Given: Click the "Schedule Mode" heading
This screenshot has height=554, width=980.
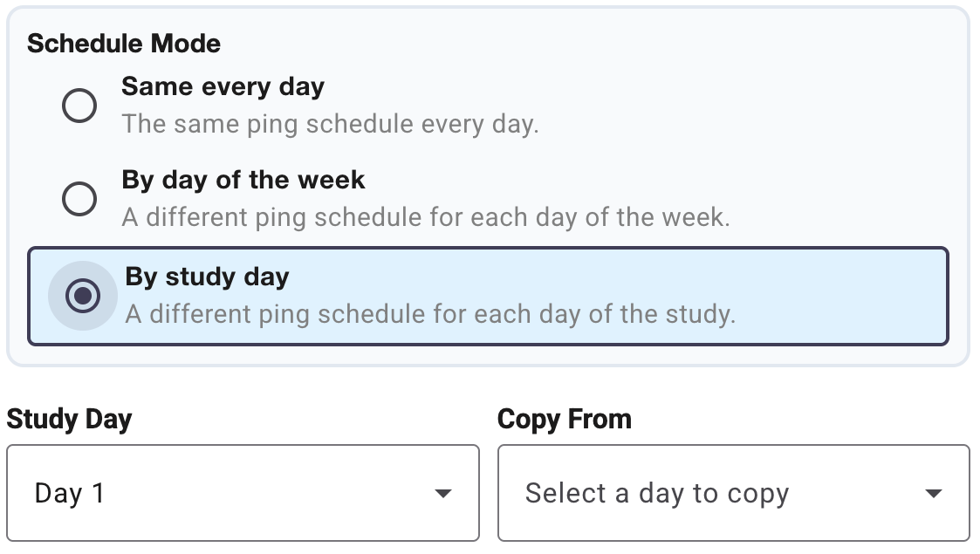Looking at the screenshot, I should tap(124, 44).
